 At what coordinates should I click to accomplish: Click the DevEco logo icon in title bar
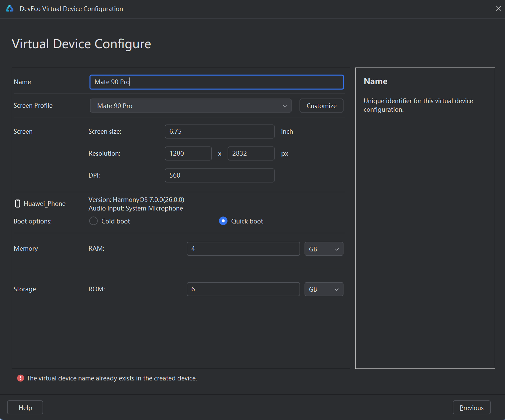[10, 9]
